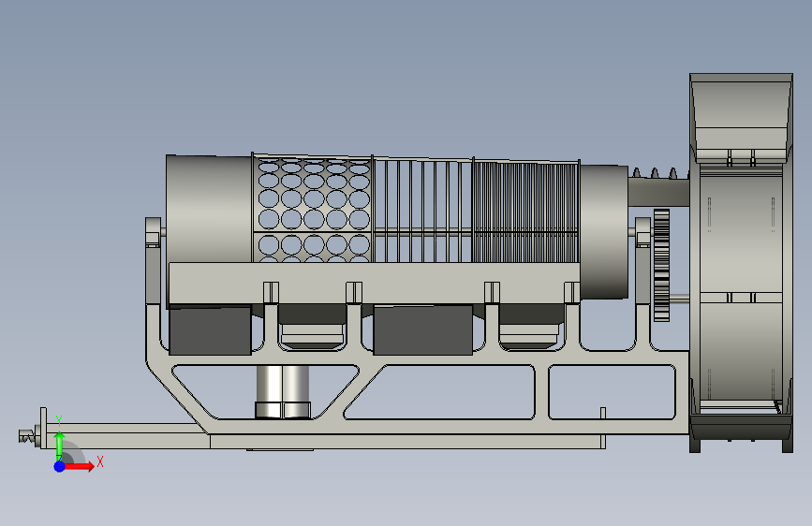The height and width of the screenshot is (526, 812).
Task: Select the spur gear beside the hopper
Action: coord(661,265)
